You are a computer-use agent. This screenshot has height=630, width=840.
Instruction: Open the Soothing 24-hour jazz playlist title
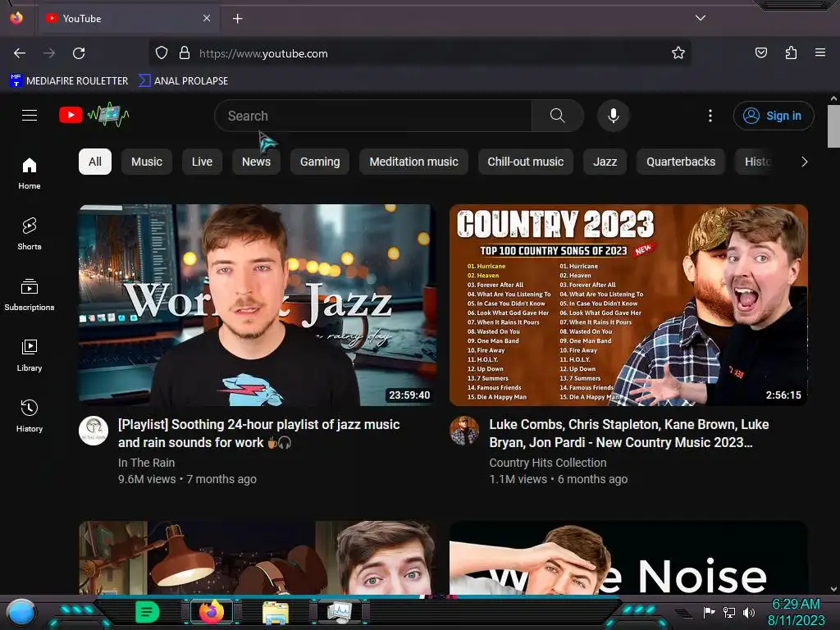(258, 433)
